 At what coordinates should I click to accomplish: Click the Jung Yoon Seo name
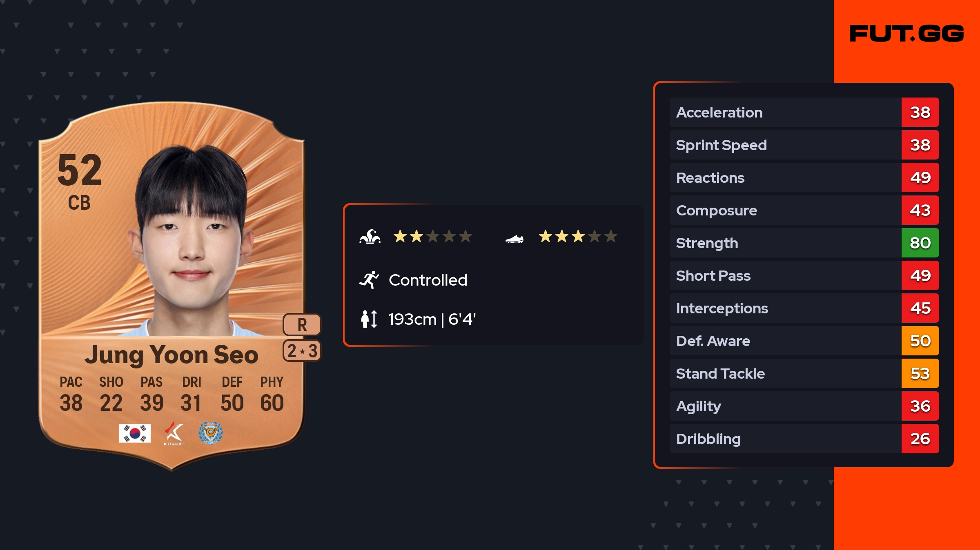[x=171, y=355]
